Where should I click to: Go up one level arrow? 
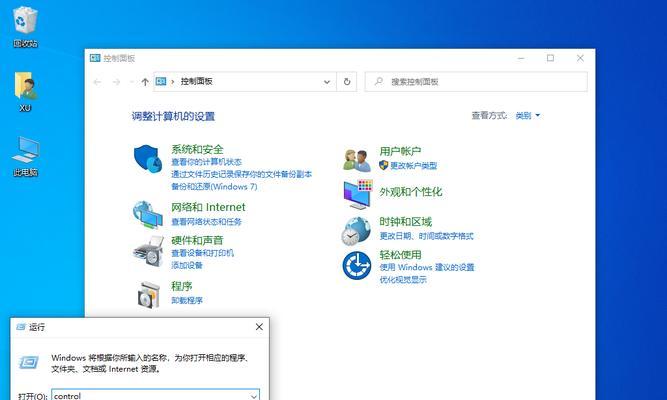(x=145, y=82)
